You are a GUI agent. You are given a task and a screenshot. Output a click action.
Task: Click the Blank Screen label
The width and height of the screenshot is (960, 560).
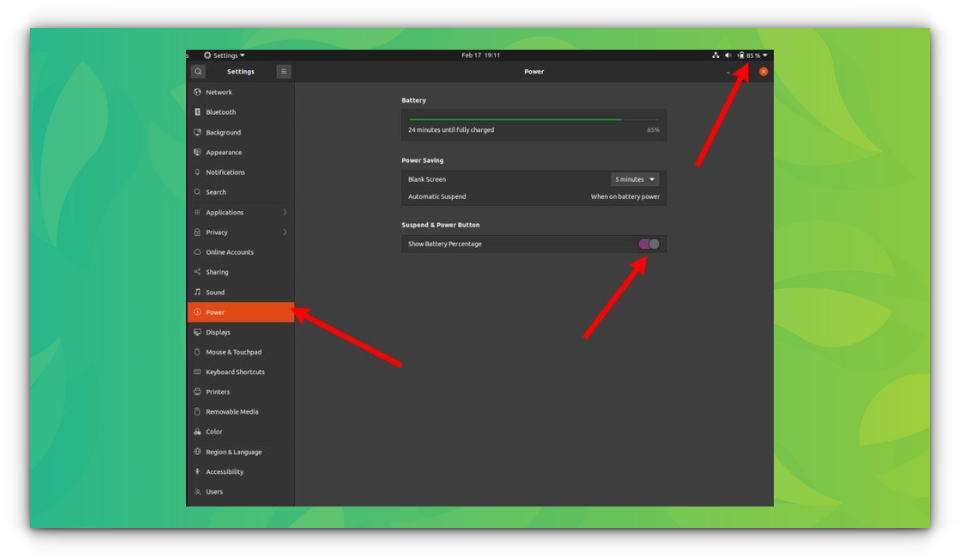427,179
